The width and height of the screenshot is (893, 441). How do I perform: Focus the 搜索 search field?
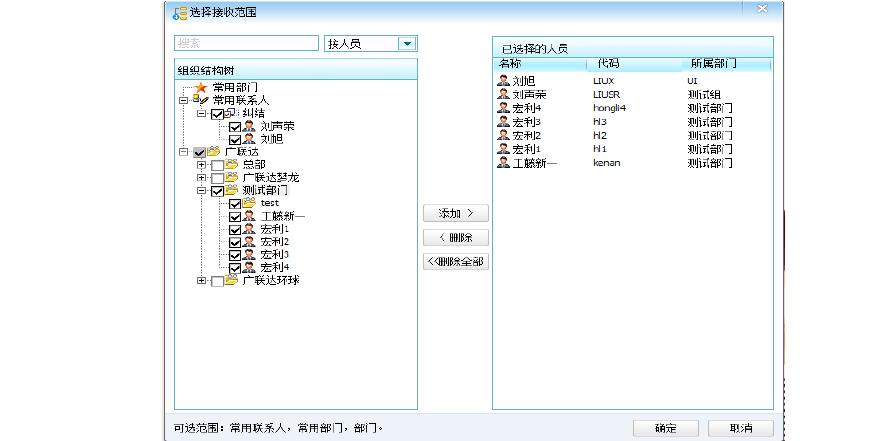point(246,43)
